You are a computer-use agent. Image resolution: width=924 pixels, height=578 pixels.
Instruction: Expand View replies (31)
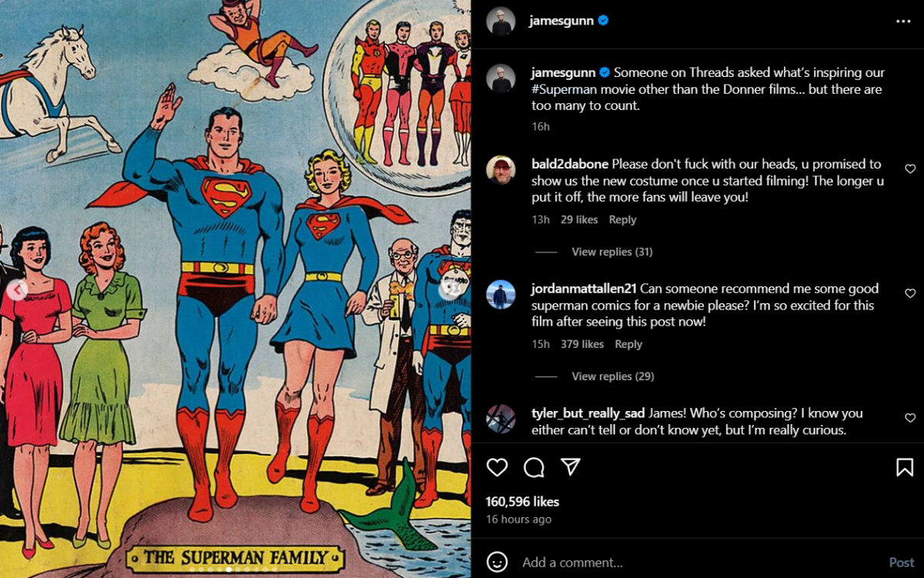point(612,252)
